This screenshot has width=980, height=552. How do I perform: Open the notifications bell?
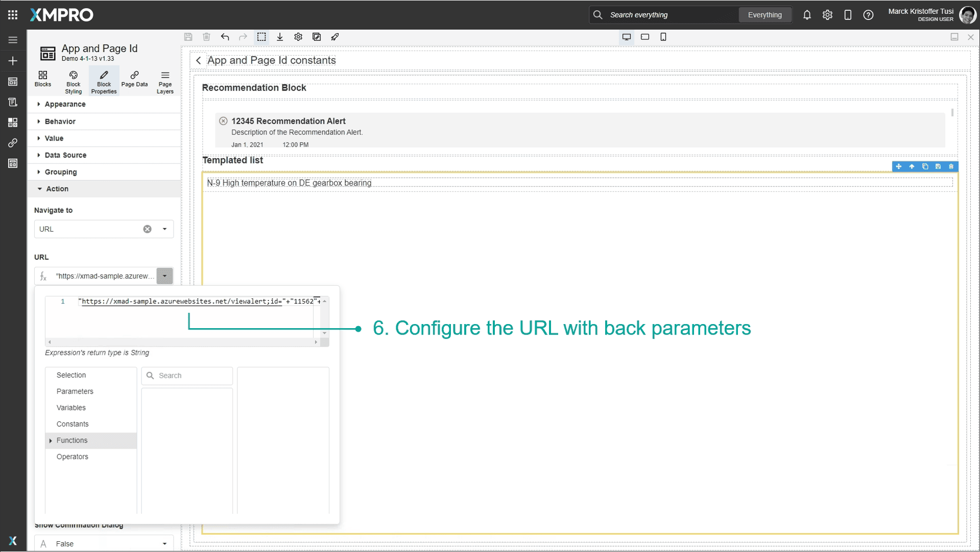pos(807,15)
